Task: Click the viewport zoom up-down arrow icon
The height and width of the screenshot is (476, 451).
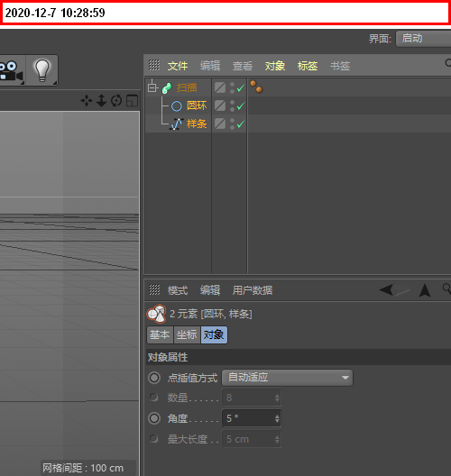Action: tap(101, 100)
